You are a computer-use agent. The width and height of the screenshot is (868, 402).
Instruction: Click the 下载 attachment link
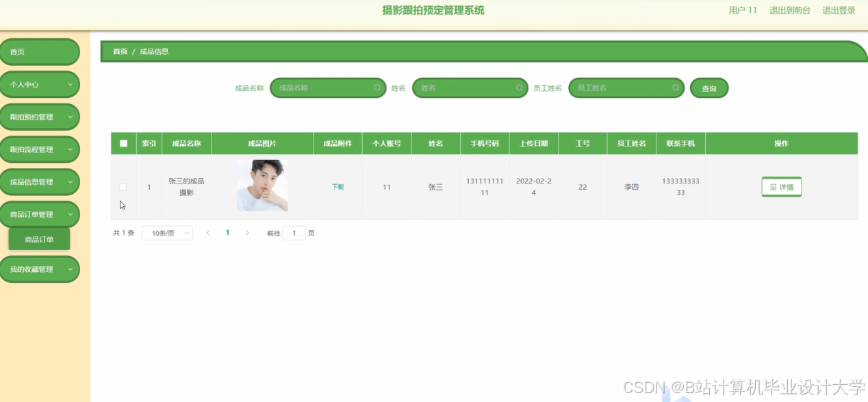tap(338, 187)
